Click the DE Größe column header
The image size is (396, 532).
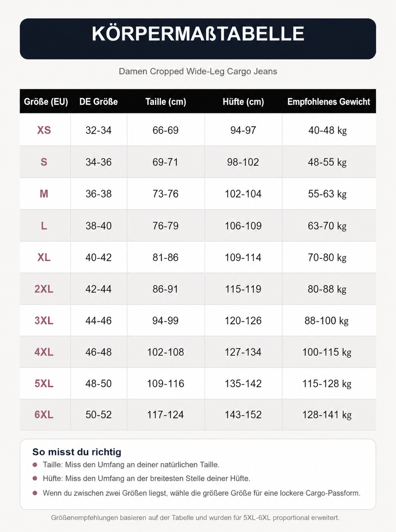tap(98, 102)
